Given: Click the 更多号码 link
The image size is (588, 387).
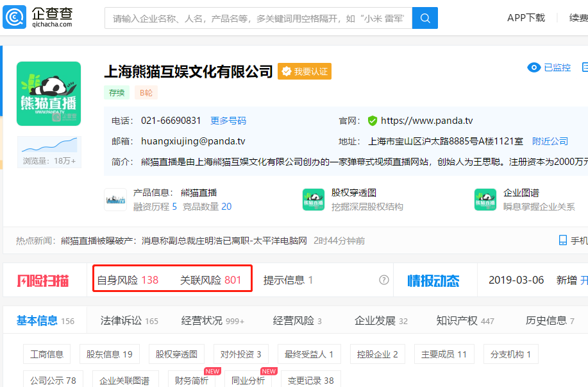Looking at the screenshot, I should (x=228, y=121).
